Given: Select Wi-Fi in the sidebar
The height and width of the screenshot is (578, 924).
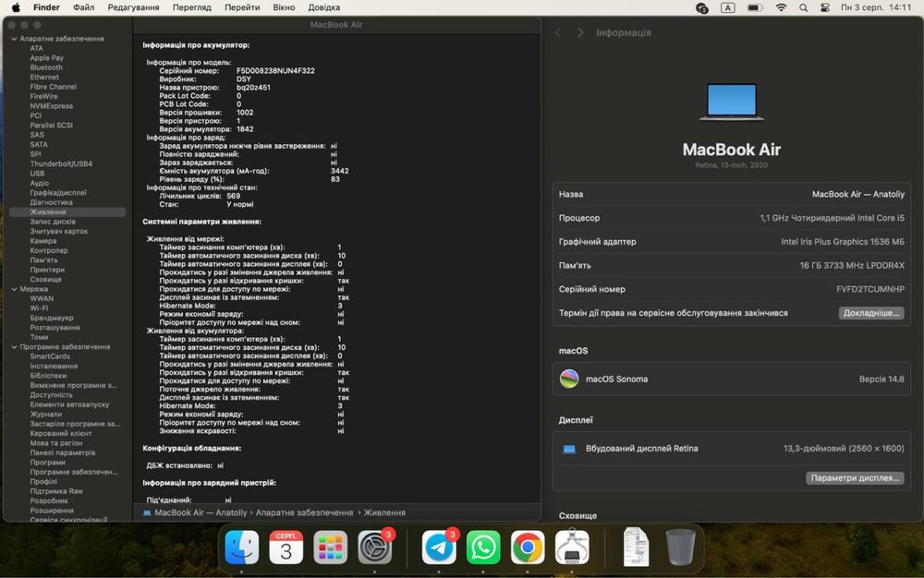Looking at the screenshot, I should (39, 308).
